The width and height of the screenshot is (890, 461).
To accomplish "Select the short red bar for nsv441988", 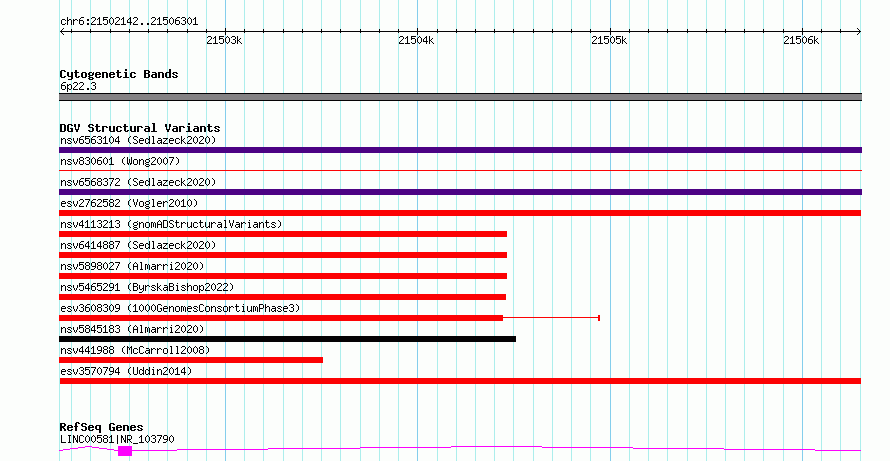I will pos(191,360).
